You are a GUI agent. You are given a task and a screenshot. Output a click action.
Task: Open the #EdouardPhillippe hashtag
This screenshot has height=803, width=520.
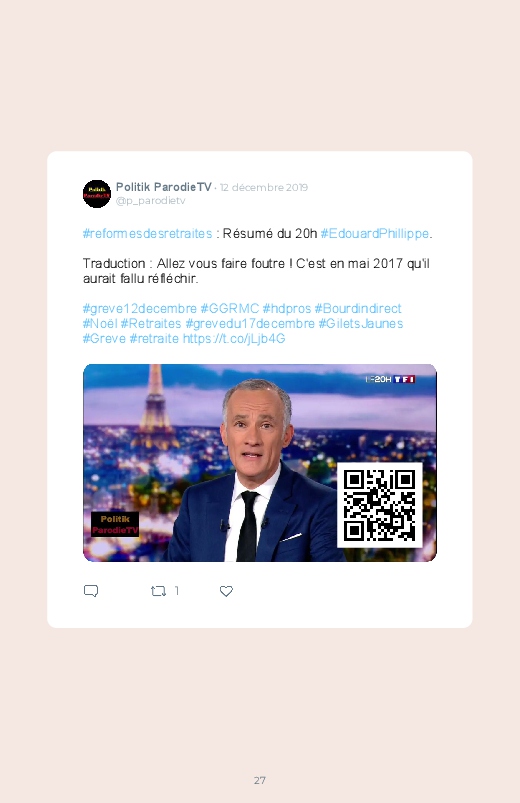click(x=375, y=234)
